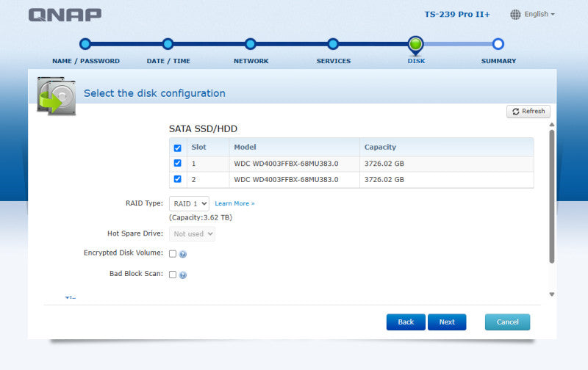588x370 pixels.
Task: Uncheck the slot 1 disk checkbox
Action: (x=177, y=163)
